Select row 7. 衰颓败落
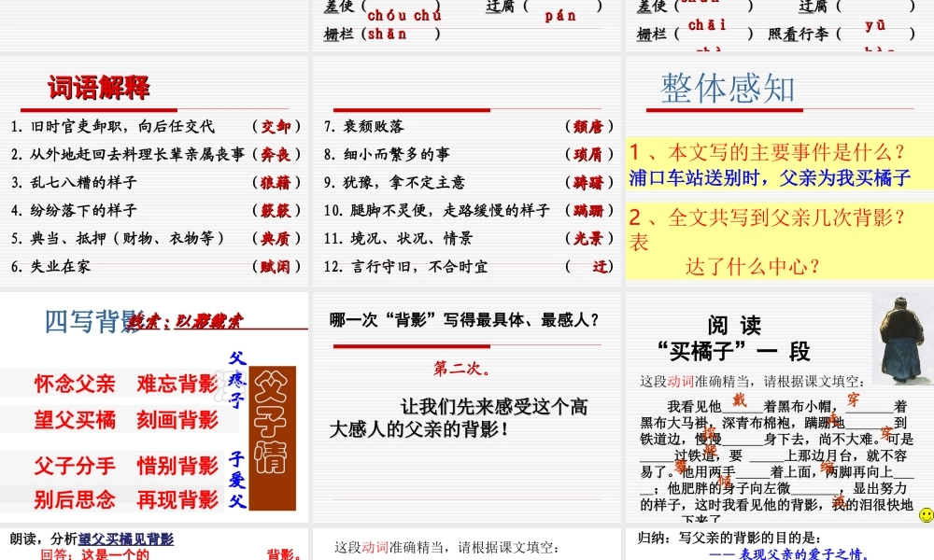Image resolution: width=934 pixels, height=560 pixels. click(468, 126)
